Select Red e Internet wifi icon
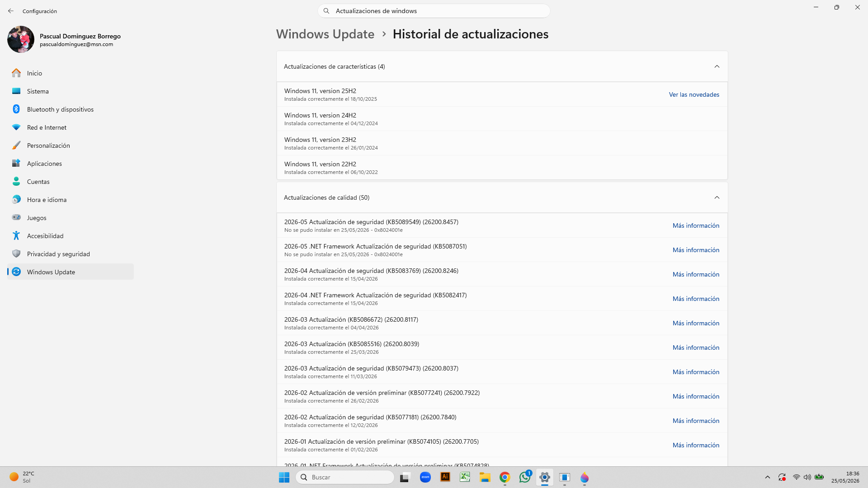The height and width of the screenshot is (488, 868). [x=16, y=127]
